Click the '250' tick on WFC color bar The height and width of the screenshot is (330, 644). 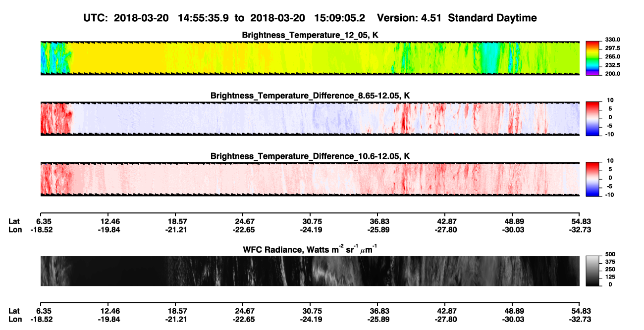[x=609, y=269]
